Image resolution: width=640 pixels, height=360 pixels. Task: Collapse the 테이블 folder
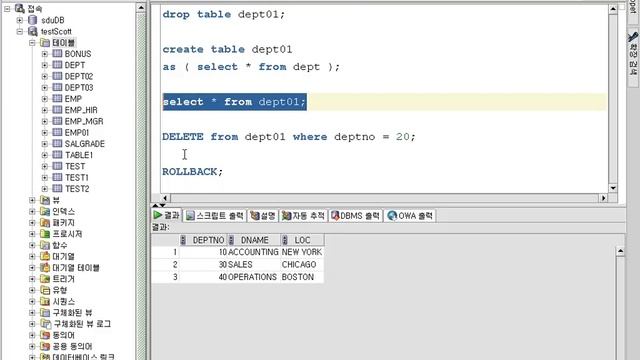coord(32,43)
